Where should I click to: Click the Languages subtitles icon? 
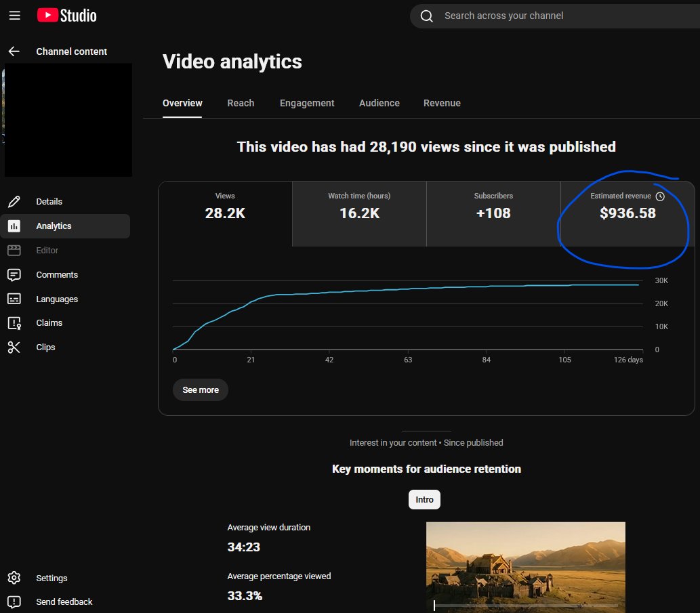click(14, 299)
